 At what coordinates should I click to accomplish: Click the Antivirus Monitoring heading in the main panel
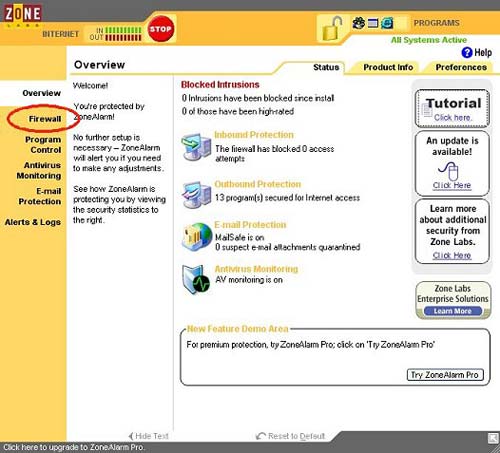(x=256, y=269)
